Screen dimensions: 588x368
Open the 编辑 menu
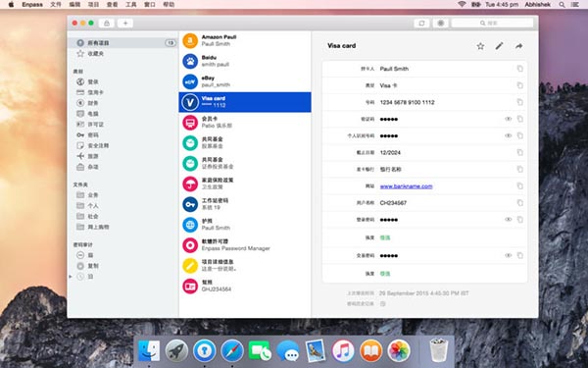pos(74,5)
